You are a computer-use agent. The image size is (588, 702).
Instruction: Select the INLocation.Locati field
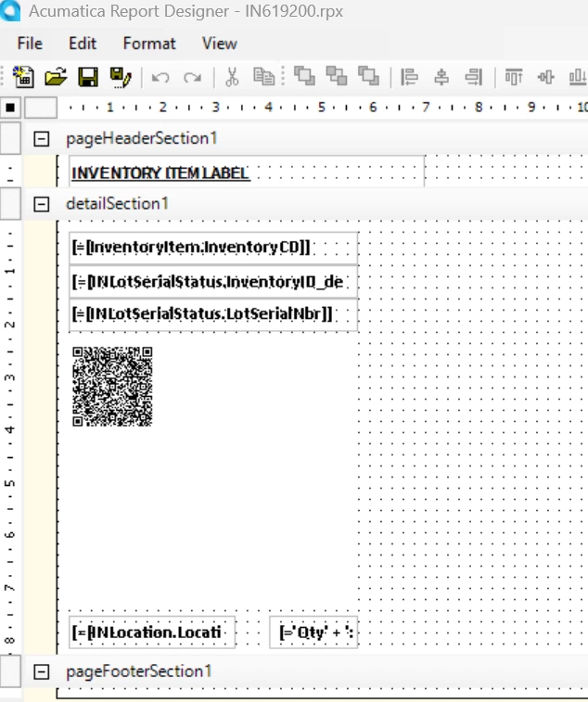coord(152,632)
